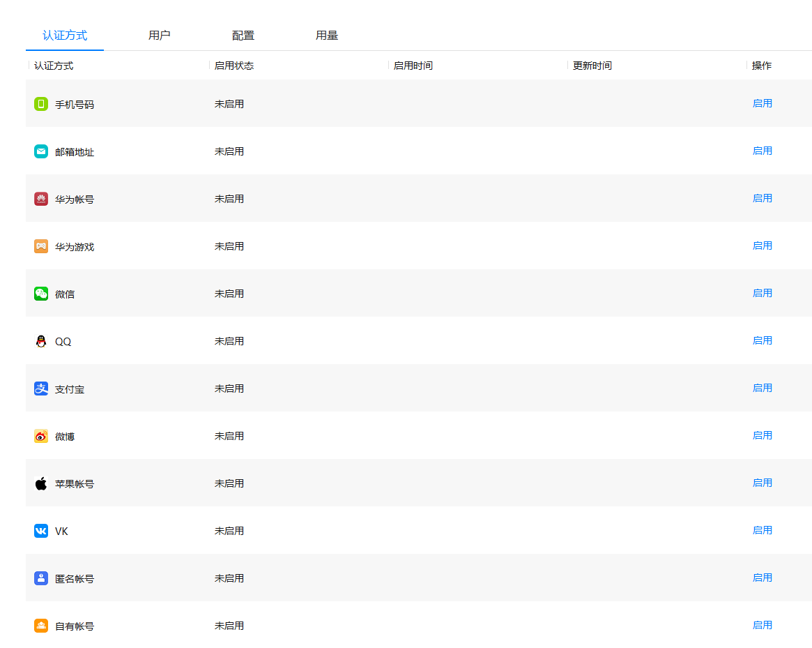Select the 支付宝 row label
The width and height of the screenshot is (812, 648).
click(70, 389)
